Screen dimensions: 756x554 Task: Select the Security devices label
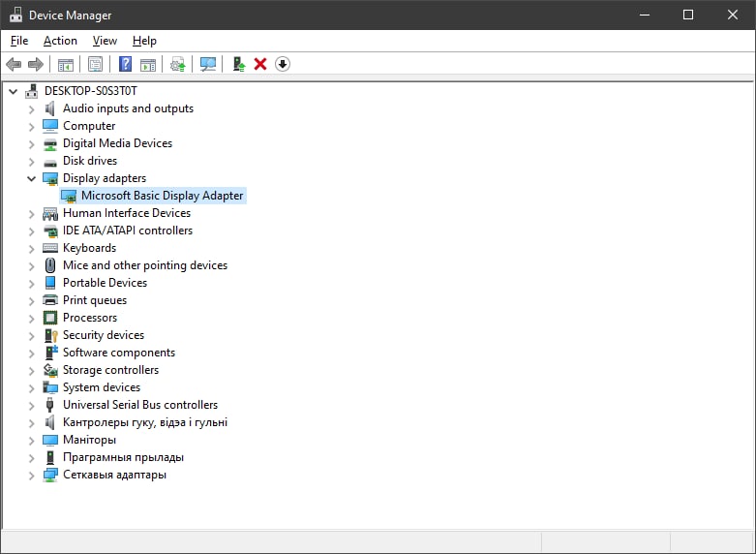[104, 335]
